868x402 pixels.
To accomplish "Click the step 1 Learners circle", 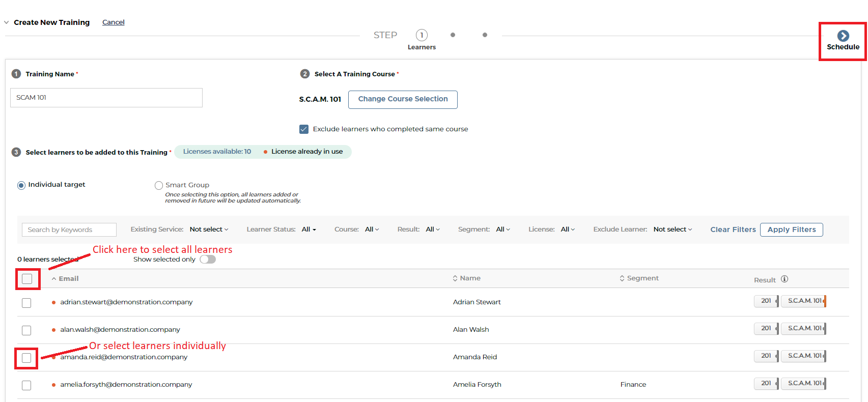I will pos(422,35).
